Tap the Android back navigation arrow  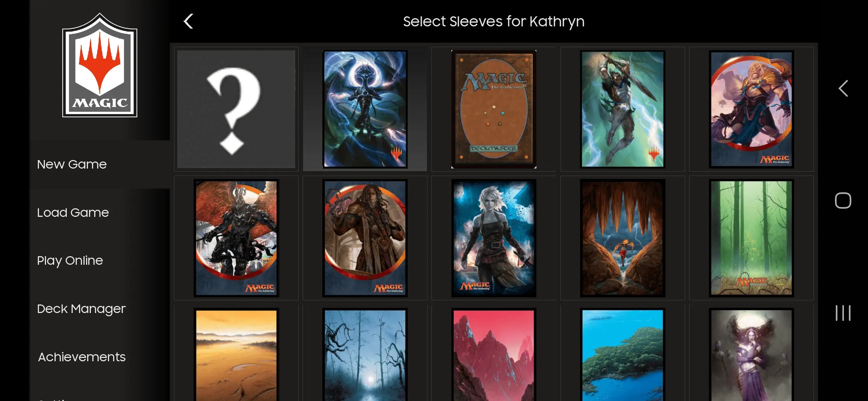(843, 88)
